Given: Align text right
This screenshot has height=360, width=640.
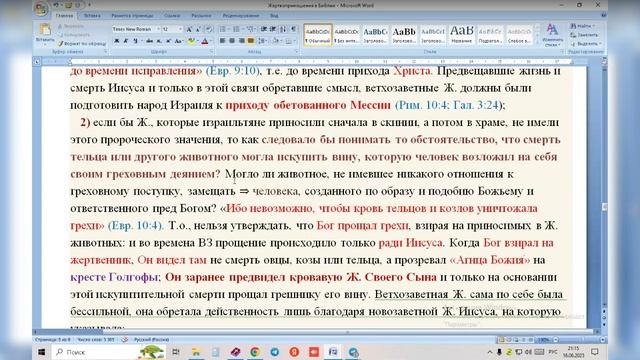Looking at the screenshot, I should pos(241,41).
